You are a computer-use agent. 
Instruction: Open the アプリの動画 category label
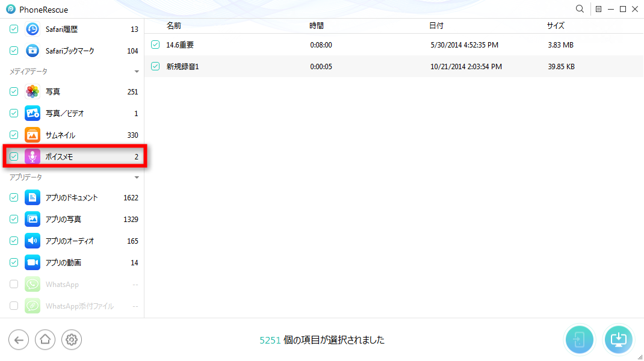click(x=63, y=262)
